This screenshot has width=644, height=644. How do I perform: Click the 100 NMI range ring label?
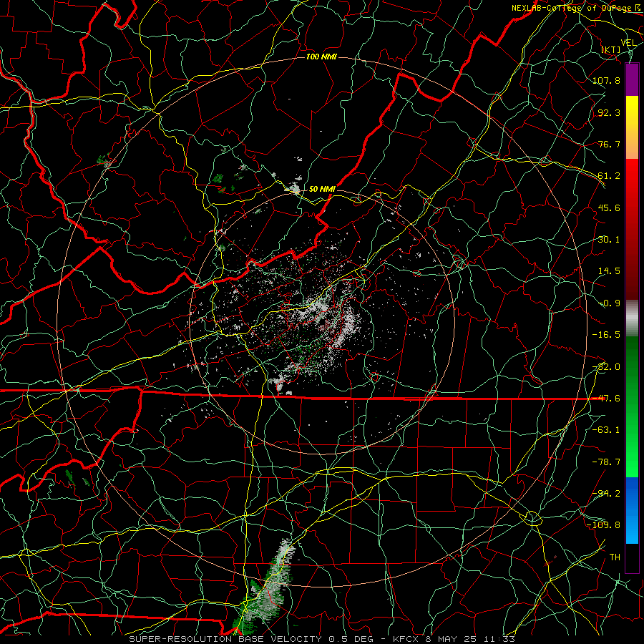(321, 57)
